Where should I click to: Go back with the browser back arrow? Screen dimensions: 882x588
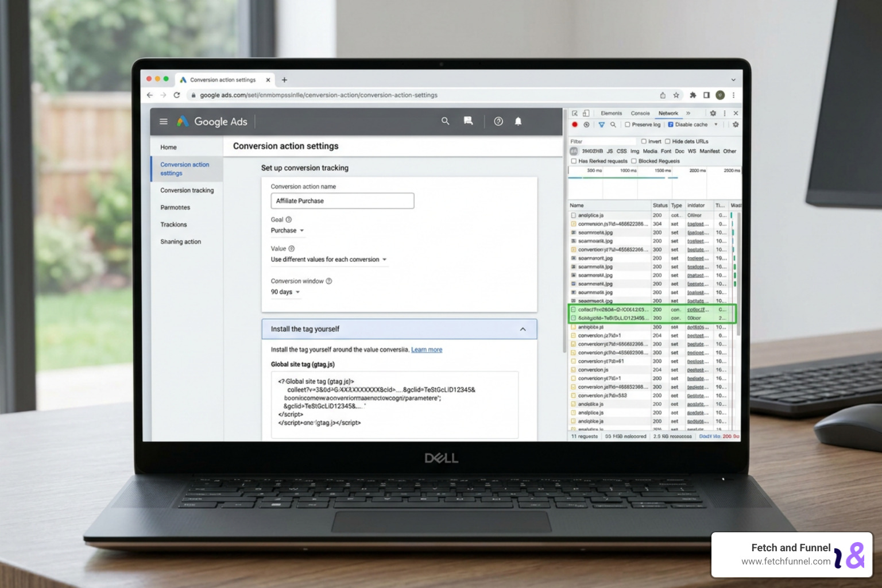pos(150,95)
